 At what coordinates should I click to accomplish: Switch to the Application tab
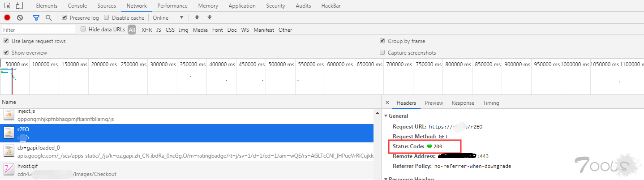(242, 6)
